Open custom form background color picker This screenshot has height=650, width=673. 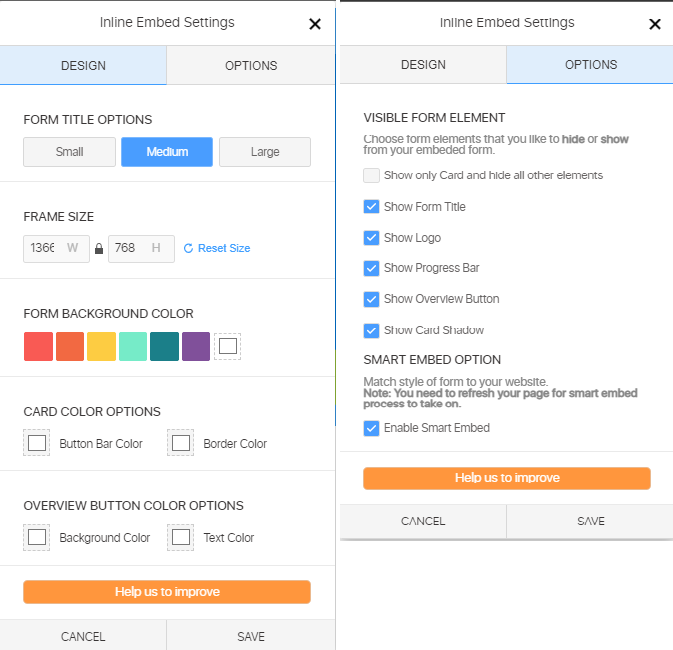[x=227, y=346]
